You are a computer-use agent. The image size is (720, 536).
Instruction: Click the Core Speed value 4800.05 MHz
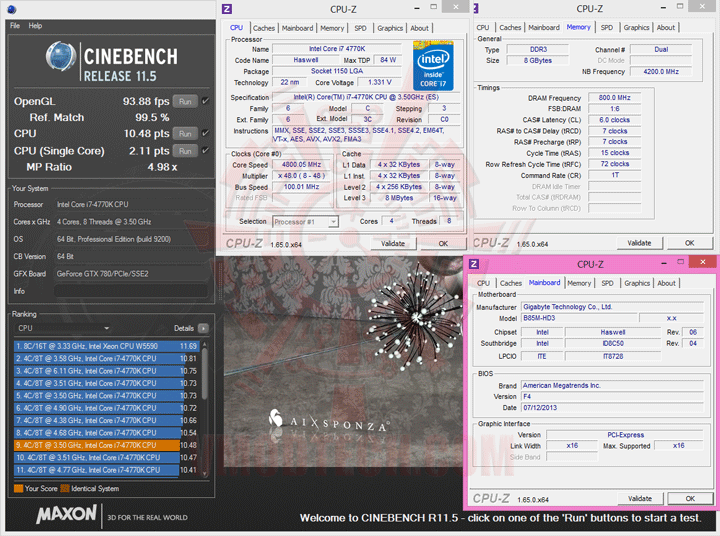301,164
